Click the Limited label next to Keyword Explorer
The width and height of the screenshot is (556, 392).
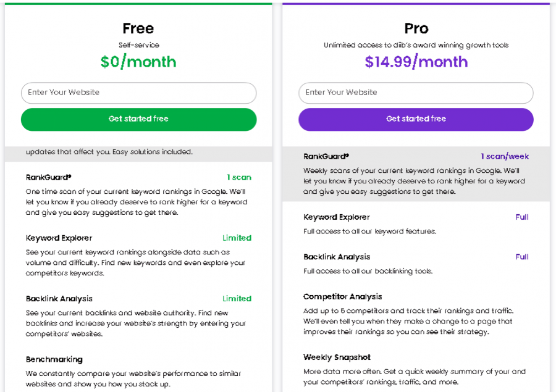coord(237,238)
